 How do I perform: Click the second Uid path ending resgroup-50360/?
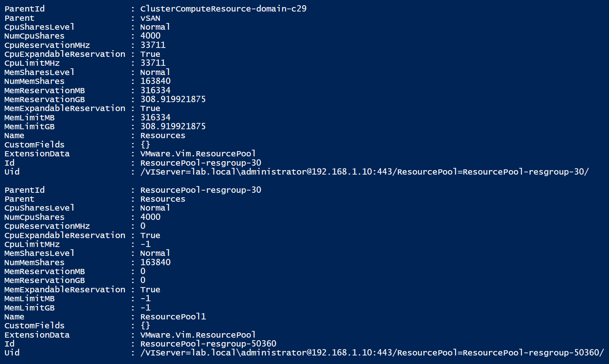[372, 352]
